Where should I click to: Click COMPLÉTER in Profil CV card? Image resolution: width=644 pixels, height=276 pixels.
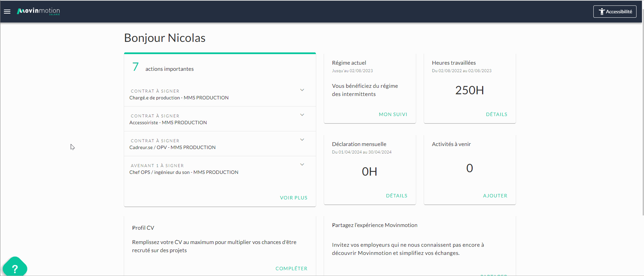point(291,269)
